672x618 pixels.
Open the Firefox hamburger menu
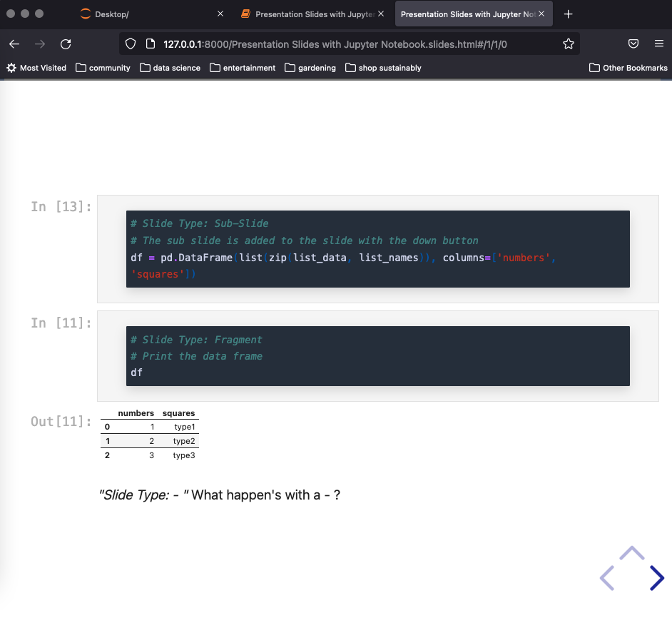click(x=660, y=44)
